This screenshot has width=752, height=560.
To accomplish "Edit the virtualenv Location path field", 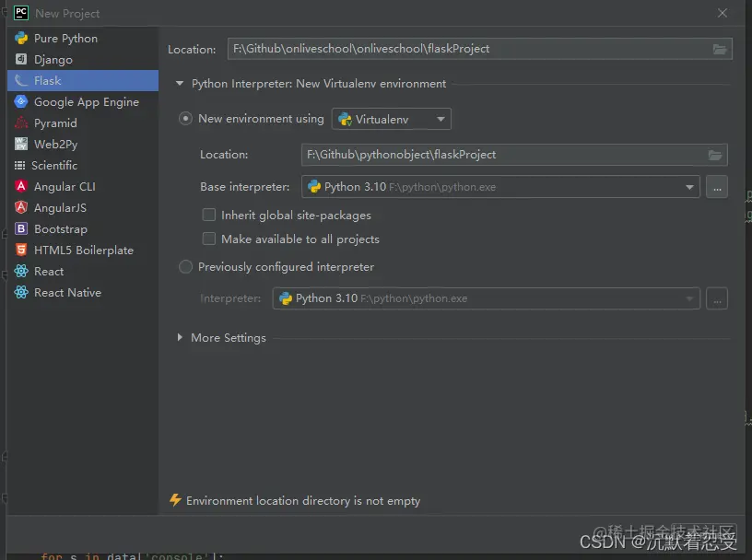I will tap(514, 155).
